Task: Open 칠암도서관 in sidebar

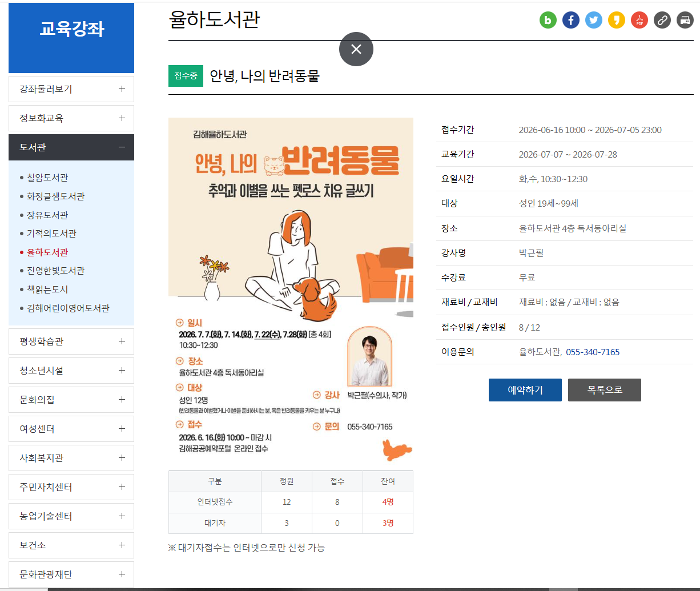Action: [x=47, y=178]
